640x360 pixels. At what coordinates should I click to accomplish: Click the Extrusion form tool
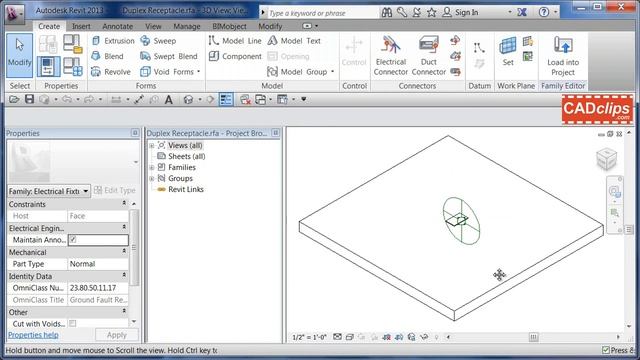(113, 41)
